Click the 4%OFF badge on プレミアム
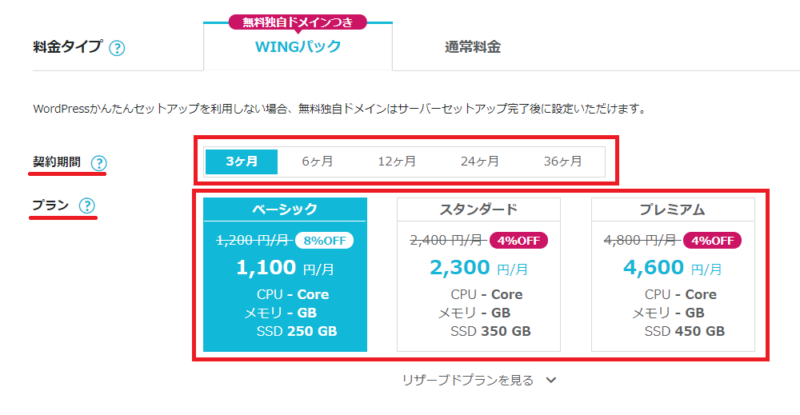 pos(715,240)
